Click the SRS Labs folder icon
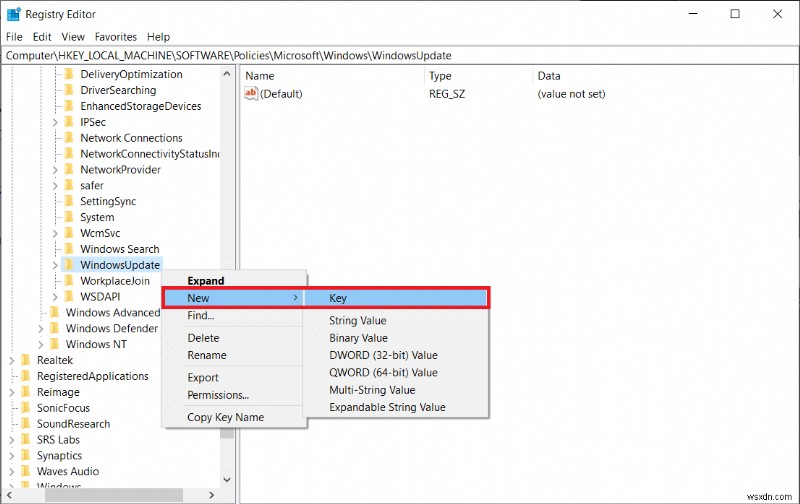The image size is (800, 504). coord(26,439)
